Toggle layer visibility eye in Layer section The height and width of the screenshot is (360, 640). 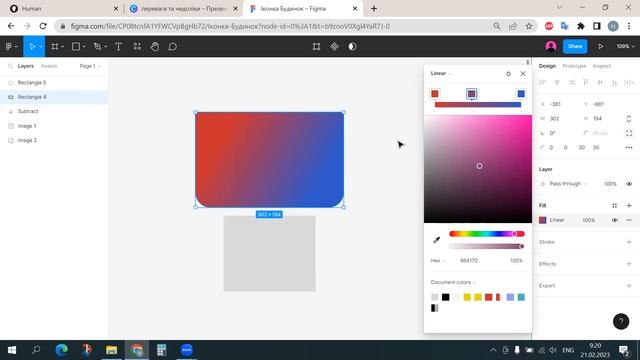pos(629,184)
